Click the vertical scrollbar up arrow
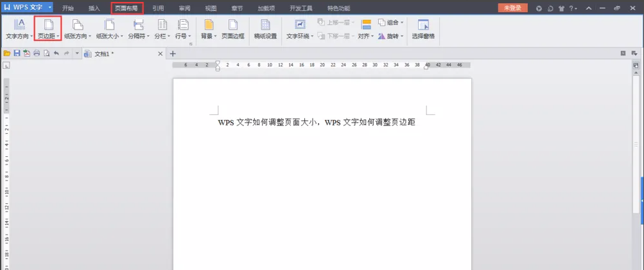644x270 pixels. 636,73
